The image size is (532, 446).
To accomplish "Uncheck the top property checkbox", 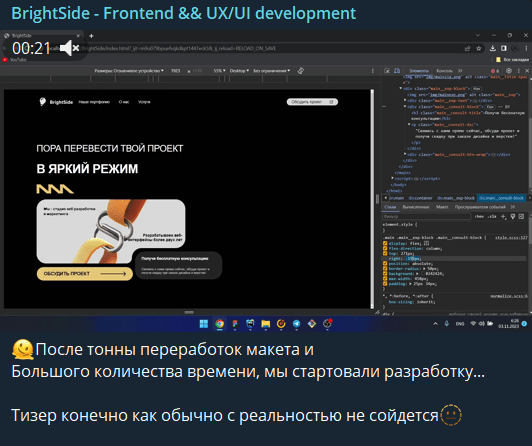I will click(x=385, y=253).
